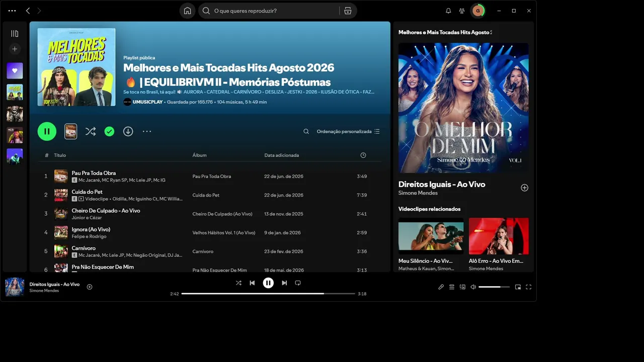
Task: Open the notifications bell
Action: (x=448, y=11)
